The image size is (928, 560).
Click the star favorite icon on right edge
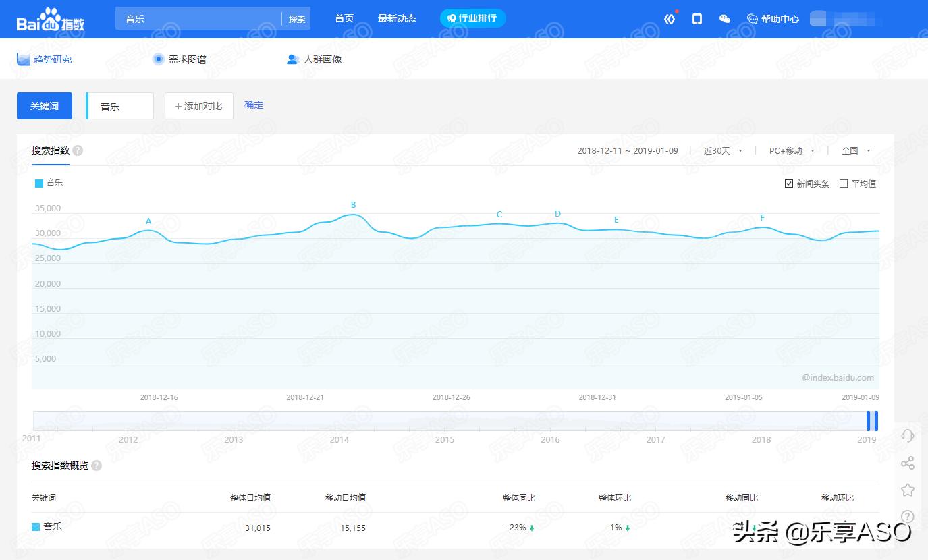(x=908, y=490)
